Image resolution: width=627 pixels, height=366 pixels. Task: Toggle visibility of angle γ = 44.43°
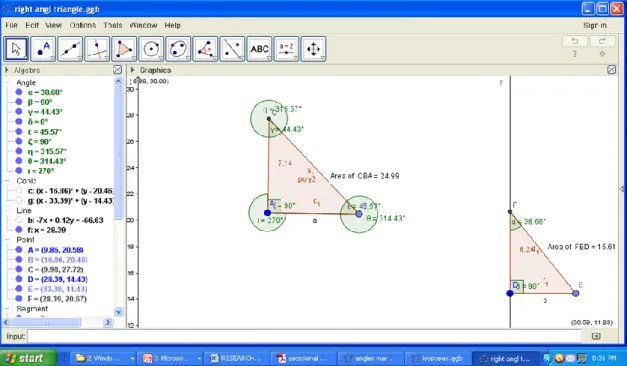pos(19,112)
